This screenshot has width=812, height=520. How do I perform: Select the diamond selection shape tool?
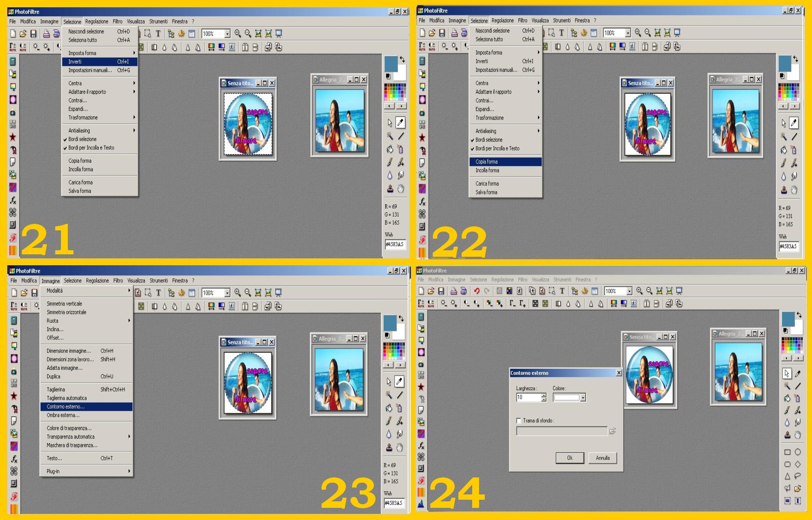pos(798,464)
